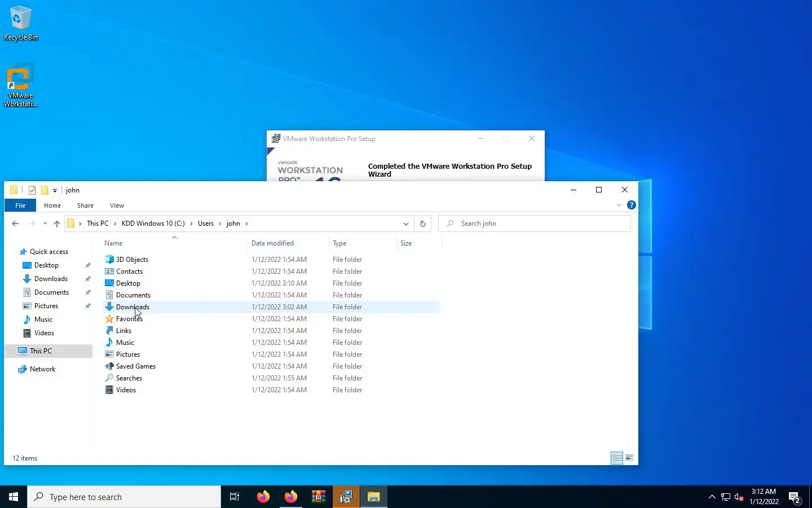Click Users in the address breadcrumb
This screenshot has width=812, height=508.
pos(206,224)
